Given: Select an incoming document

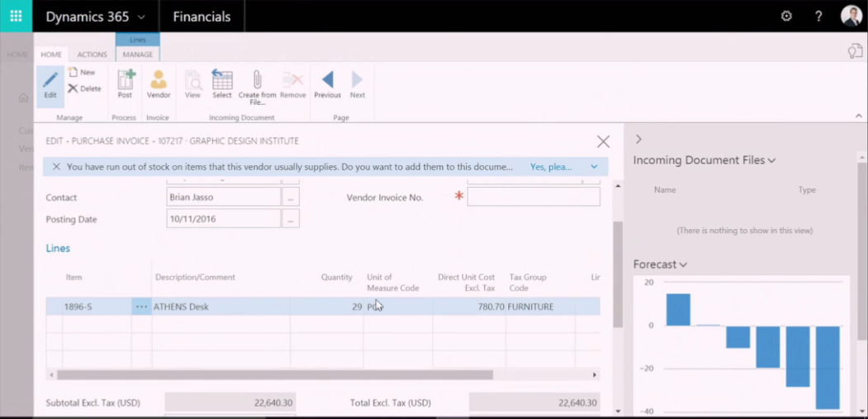Looking at the screenshot, I should tap(222, 84).
